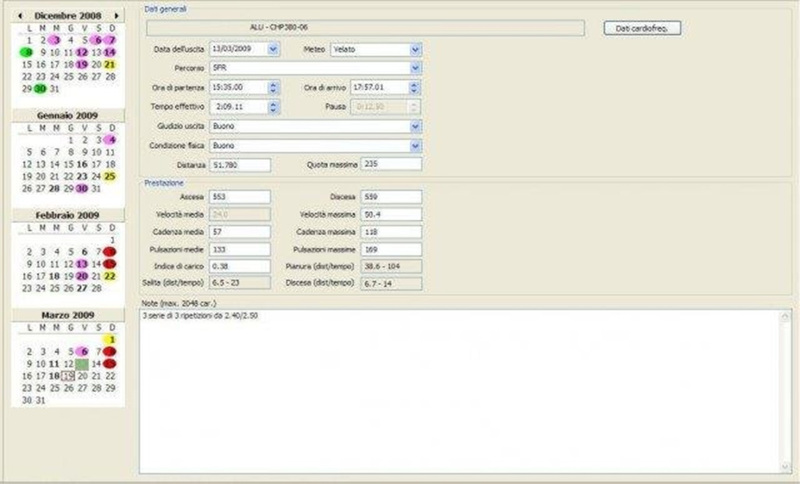This screenshot has height=484, width=800.
Task: Select February 13 purple-marked day
Action: 82,264
